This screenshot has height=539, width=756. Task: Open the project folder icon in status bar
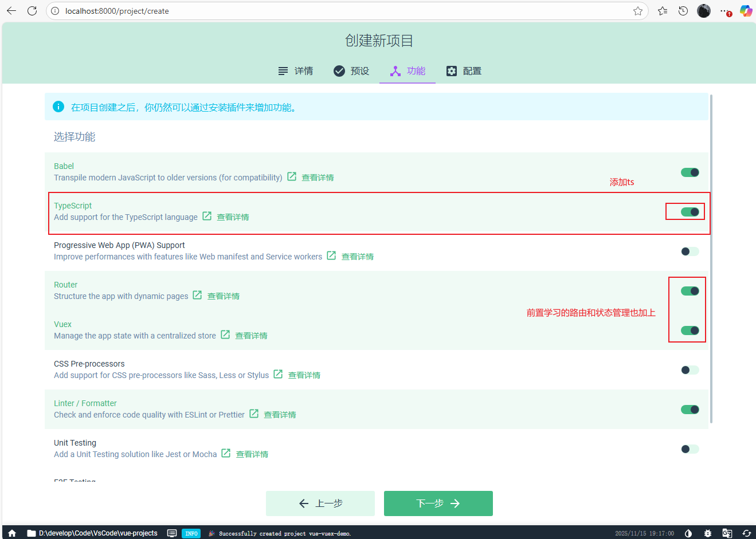(32, 533)
